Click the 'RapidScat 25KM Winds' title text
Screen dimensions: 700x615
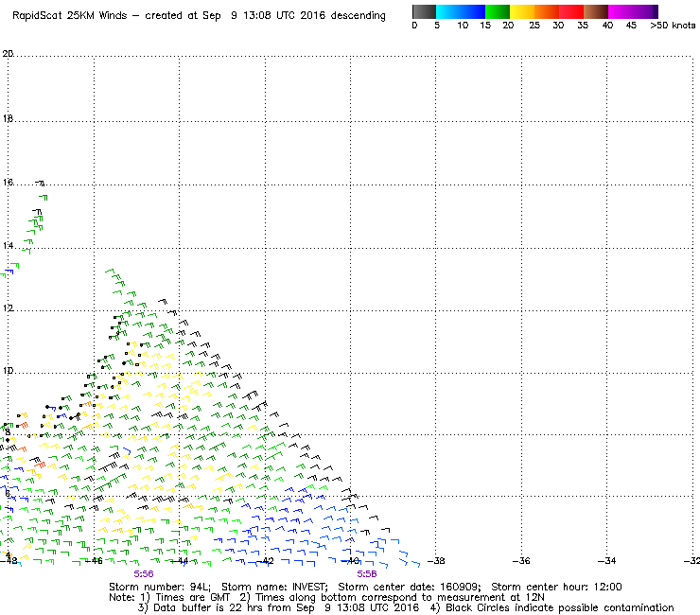pos(70,16)
